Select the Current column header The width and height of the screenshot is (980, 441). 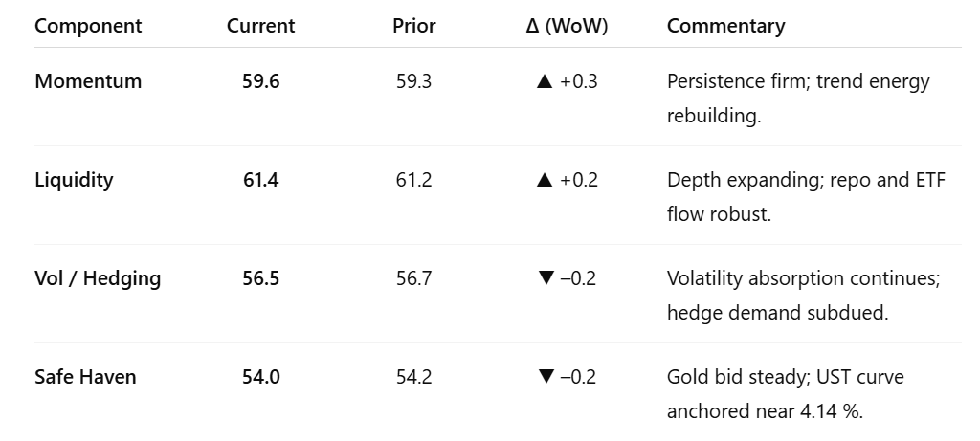[260, 27]
